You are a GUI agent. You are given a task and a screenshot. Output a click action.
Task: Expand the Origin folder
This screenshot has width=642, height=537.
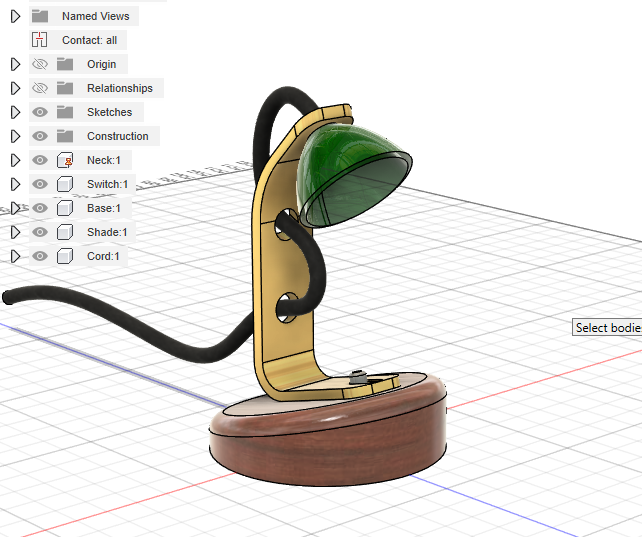coord(15,64)
